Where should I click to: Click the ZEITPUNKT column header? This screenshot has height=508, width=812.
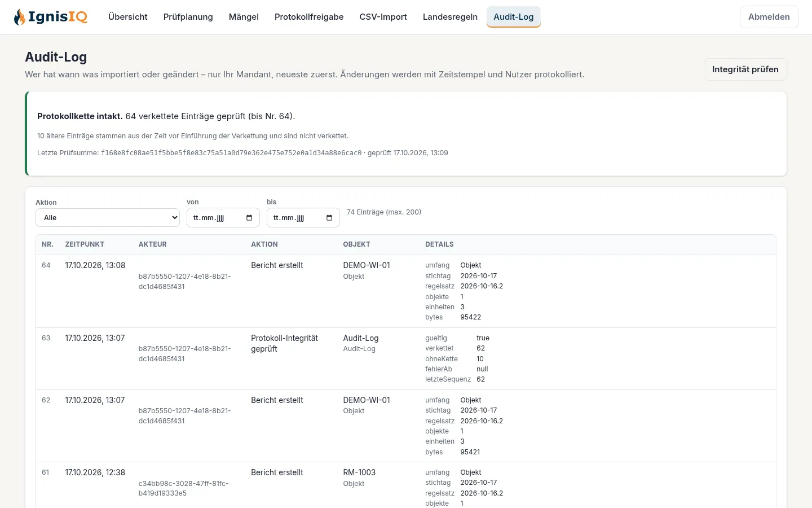[x=85, y=244]
